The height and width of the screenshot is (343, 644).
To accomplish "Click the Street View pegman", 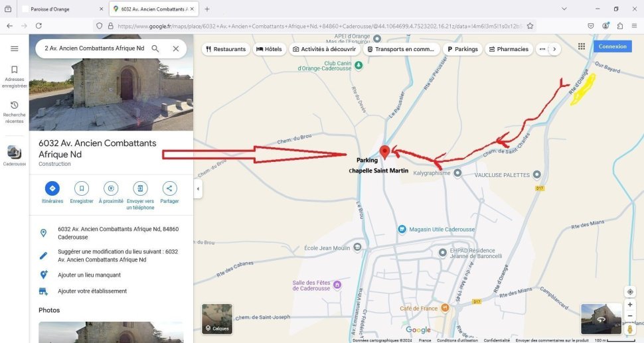I will (630, 328).
